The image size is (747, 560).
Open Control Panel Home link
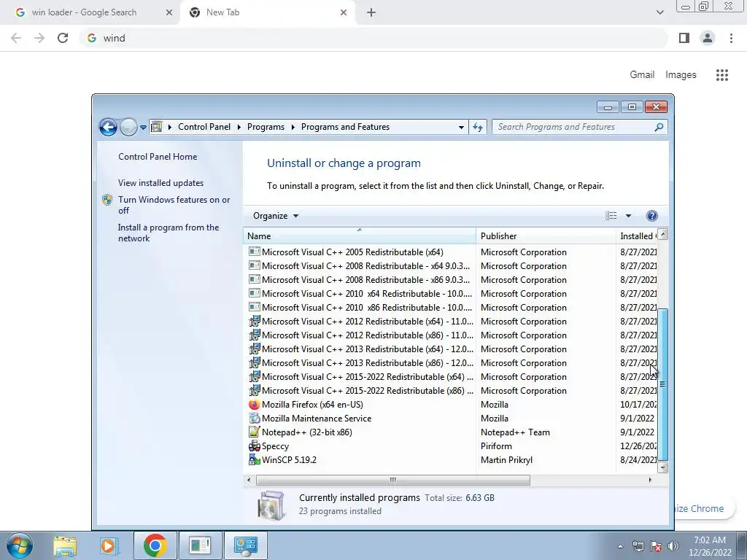158,157
